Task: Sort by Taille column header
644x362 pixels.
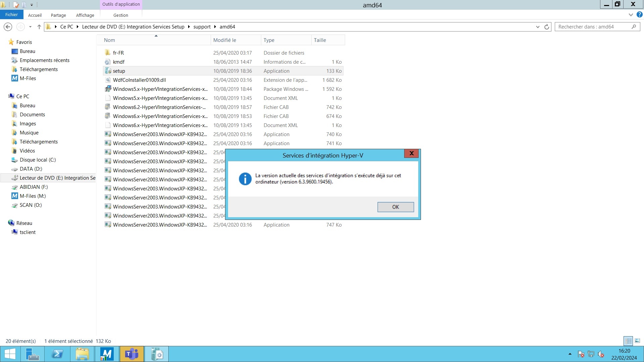Action: (328, 40)
